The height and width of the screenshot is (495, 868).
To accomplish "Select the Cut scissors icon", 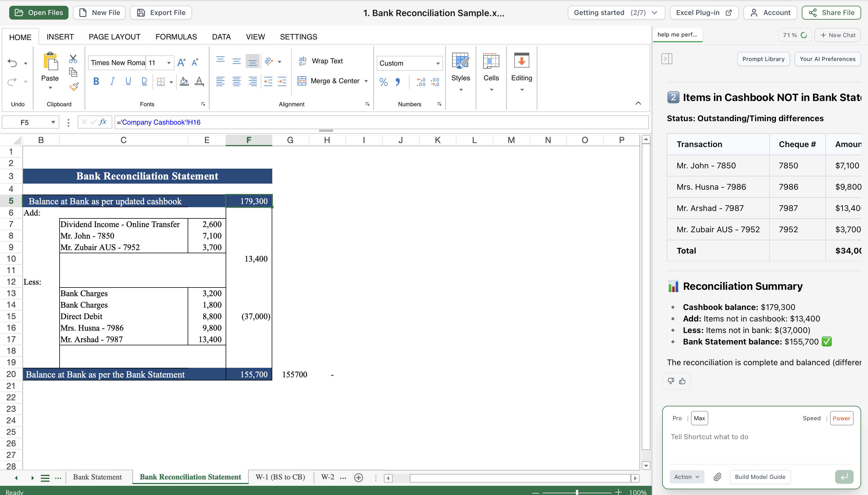I will [73, 59].
